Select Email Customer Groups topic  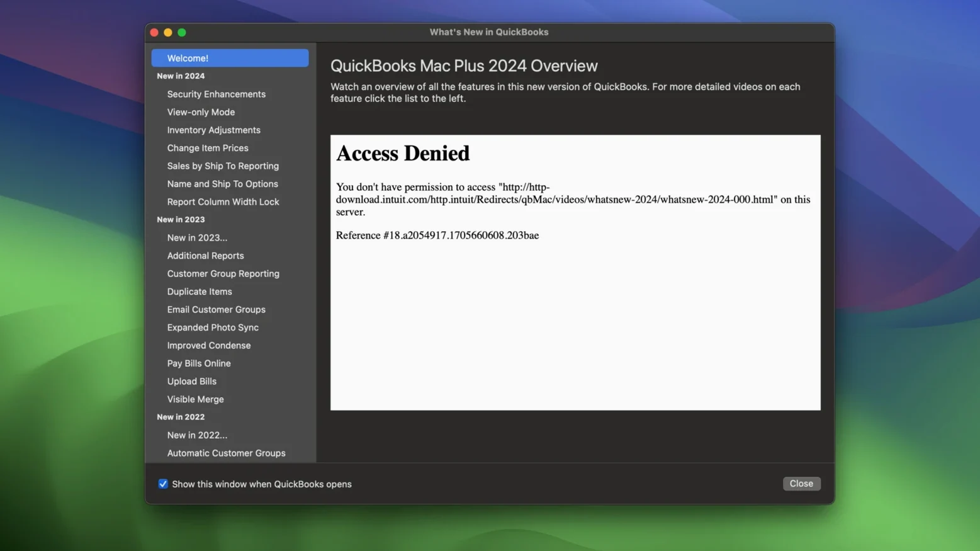[216, 309]
